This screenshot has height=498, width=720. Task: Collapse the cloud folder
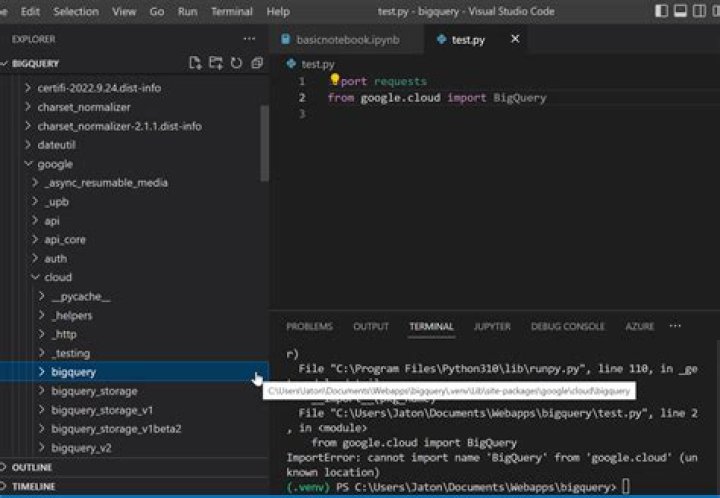coord(133,277)
